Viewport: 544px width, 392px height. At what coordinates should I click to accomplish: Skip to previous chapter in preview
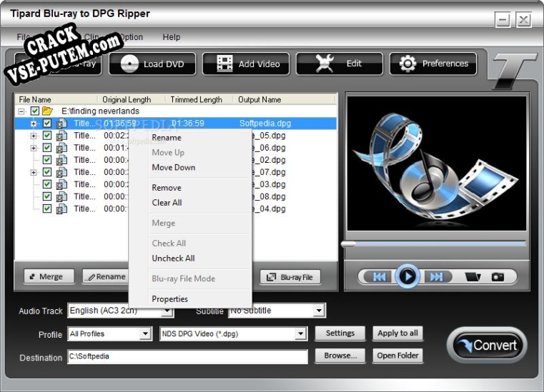pyautogui.click(x=379, y=276)
